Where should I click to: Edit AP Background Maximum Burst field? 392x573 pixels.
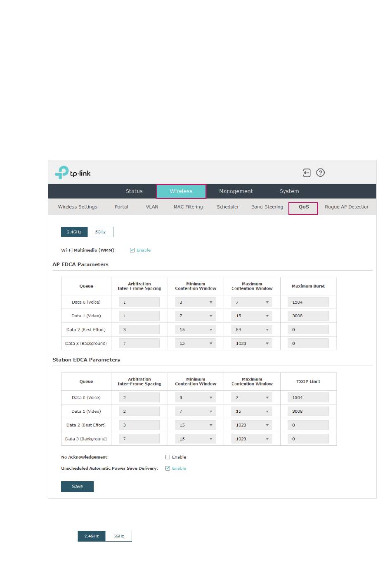point(308,343)
